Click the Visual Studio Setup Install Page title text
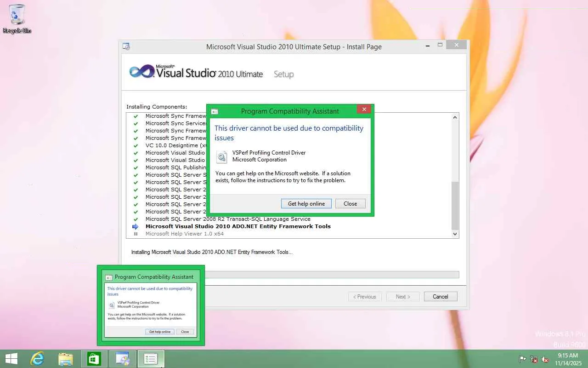This screenshot has width=588, height=368. coord(294,47)
